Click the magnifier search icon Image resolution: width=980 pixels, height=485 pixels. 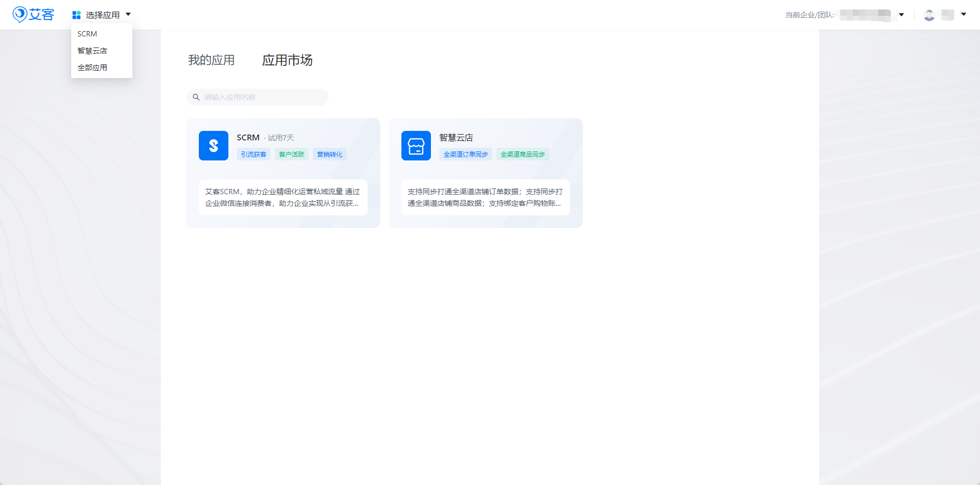(x=196, y=97)
